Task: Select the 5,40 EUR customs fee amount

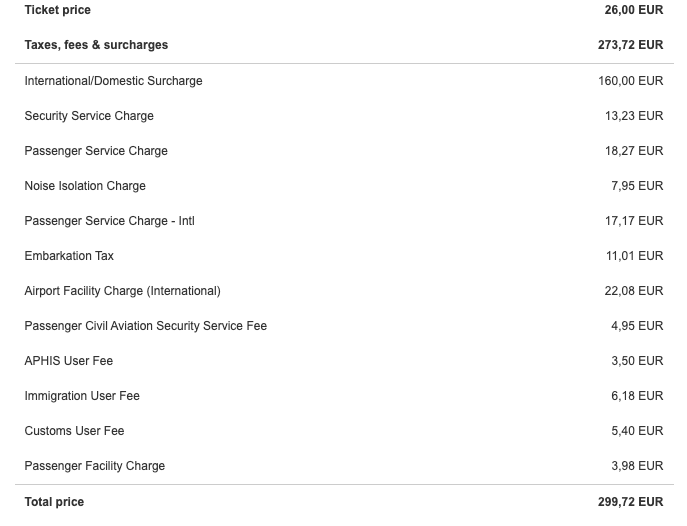Action: pos(637,431)
